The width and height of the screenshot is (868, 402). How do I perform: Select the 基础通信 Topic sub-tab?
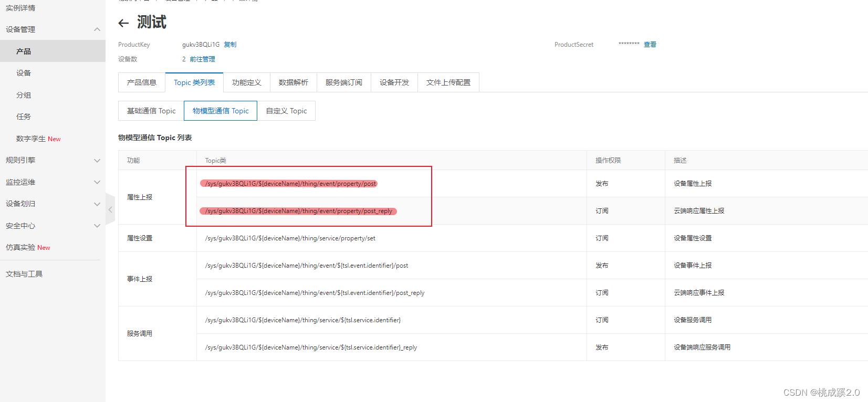coord(151,111)
